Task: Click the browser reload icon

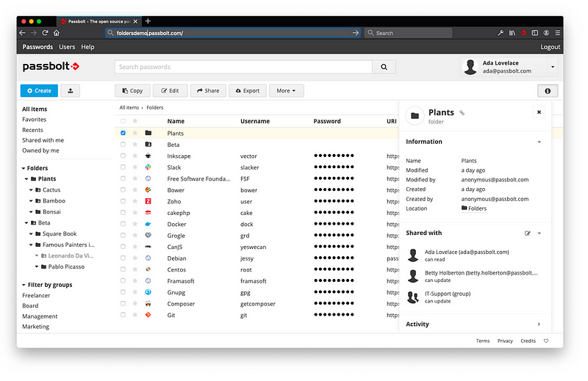Action: pos(45,33)
